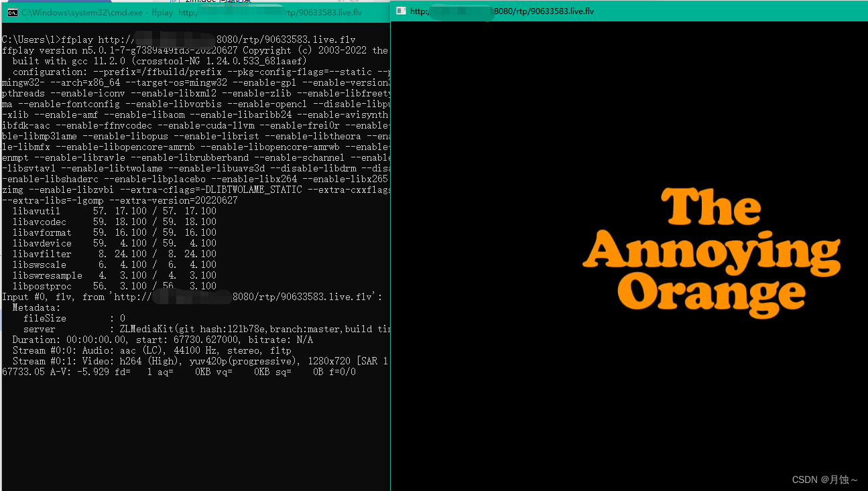Click the 'Metadata:' line

(36, 307)
